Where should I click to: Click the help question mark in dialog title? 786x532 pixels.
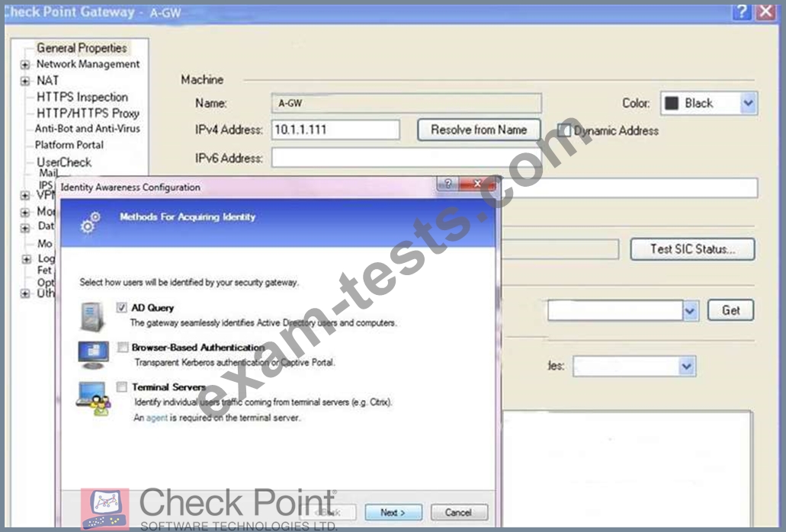coord(448,185)
